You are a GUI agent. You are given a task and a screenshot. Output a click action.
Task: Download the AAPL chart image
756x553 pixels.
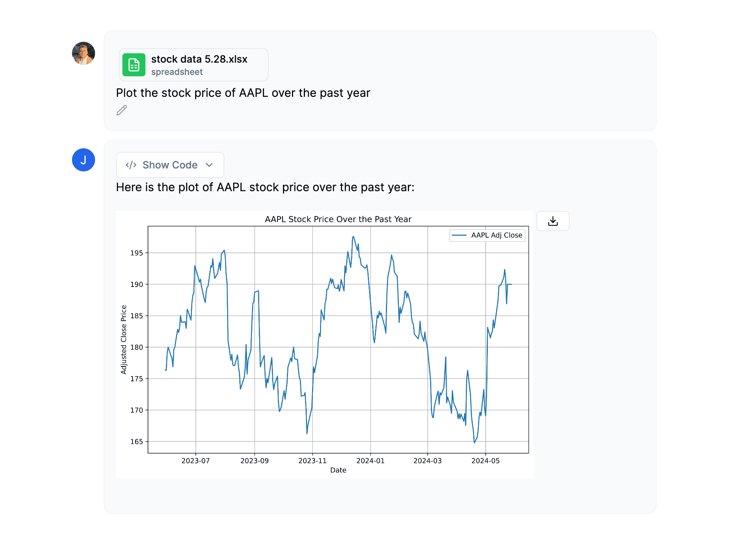tap(553, 221)
